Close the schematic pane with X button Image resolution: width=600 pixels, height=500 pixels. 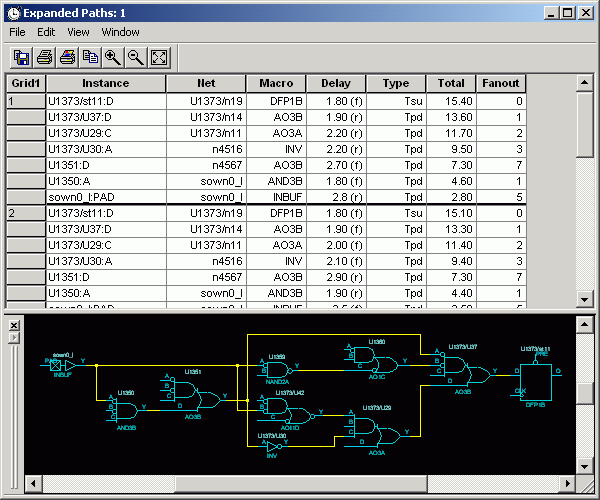pos(14,325)
